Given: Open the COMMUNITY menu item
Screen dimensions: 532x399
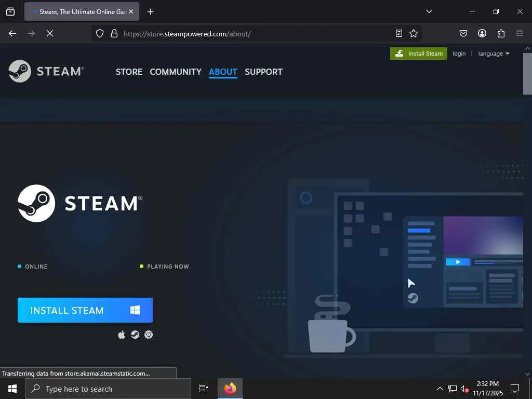Looking at the screenshot, I should tap(176, 72).
